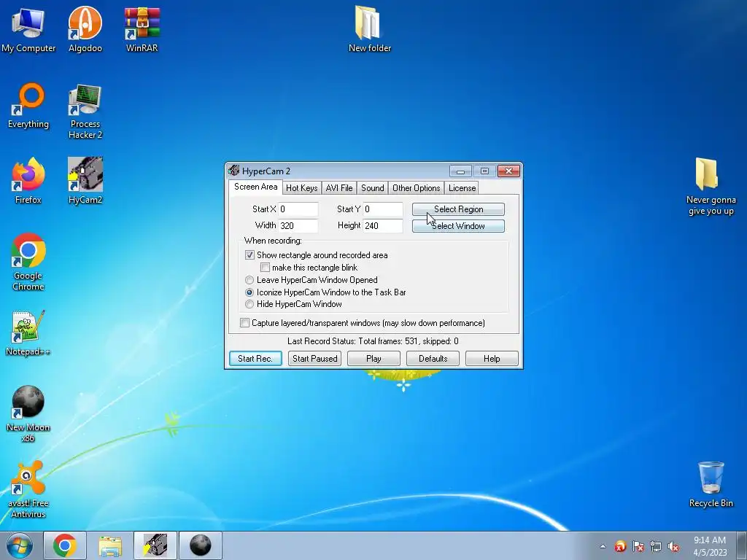Open HyperCam Help button
This screenshot has height=560, width=747.
click(492, 359)
